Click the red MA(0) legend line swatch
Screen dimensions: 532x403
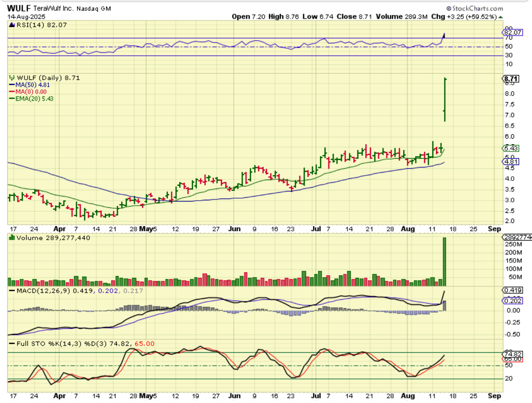[12, 92]
